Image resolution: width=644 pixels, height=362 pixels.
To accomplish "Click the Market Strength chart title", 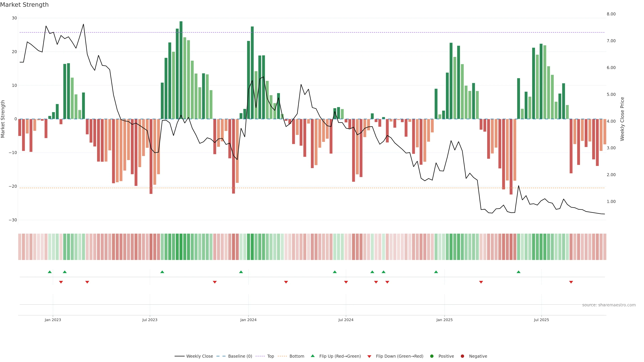I will pyautogui.click(x=24, y=5).
